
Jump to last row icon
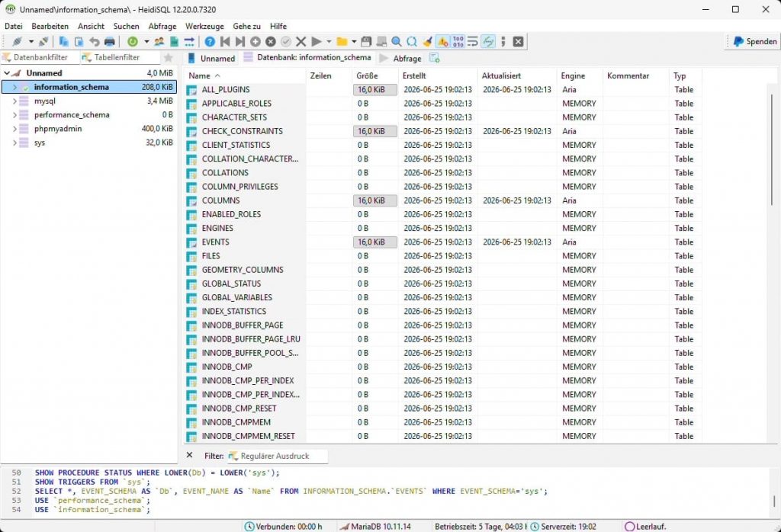[240, 42]
